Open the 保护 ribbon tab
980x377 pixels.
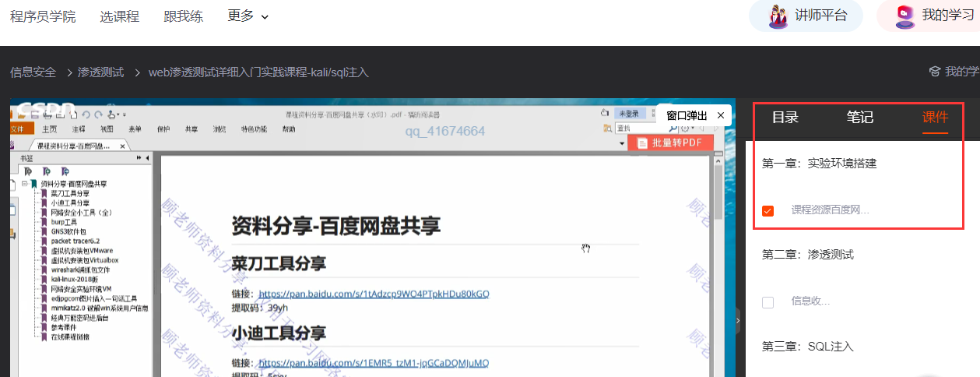pos(163,129)
